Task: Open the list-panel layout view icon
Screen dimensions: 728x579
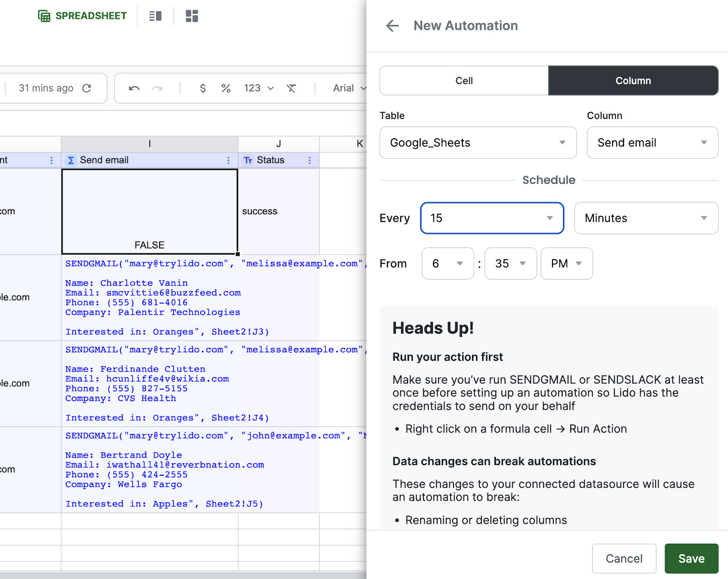Action: tap(155, 16)
